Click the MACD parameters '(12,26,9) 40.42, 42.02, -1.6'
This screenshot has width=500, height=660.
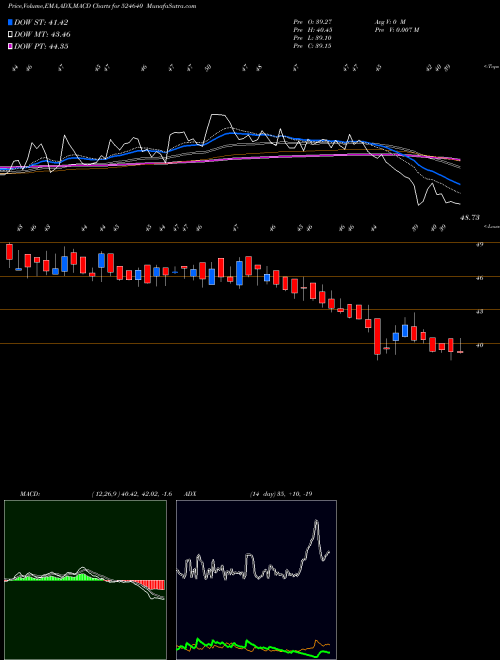131,494
